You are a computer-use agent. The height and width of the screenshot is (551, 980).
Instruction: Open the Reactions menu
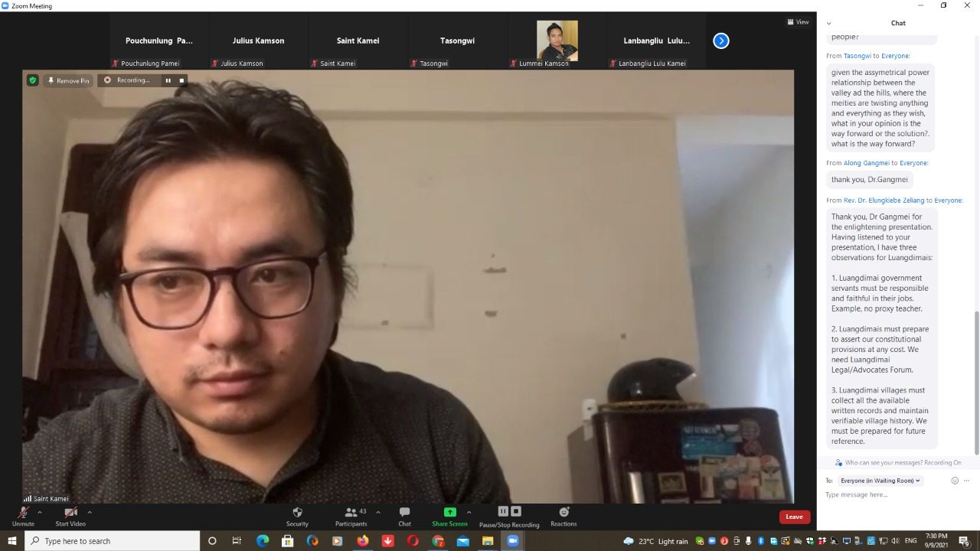coord(563,513)
